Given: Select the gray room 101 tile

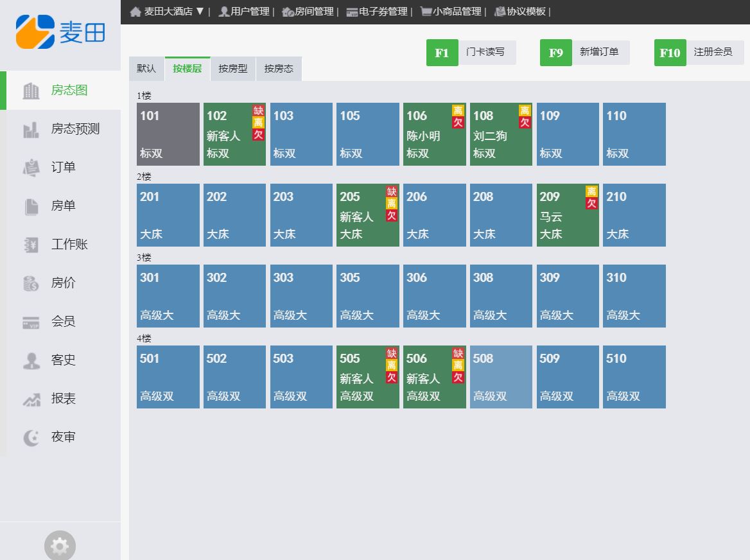Looking at the screenshot, I should (168, 134).
